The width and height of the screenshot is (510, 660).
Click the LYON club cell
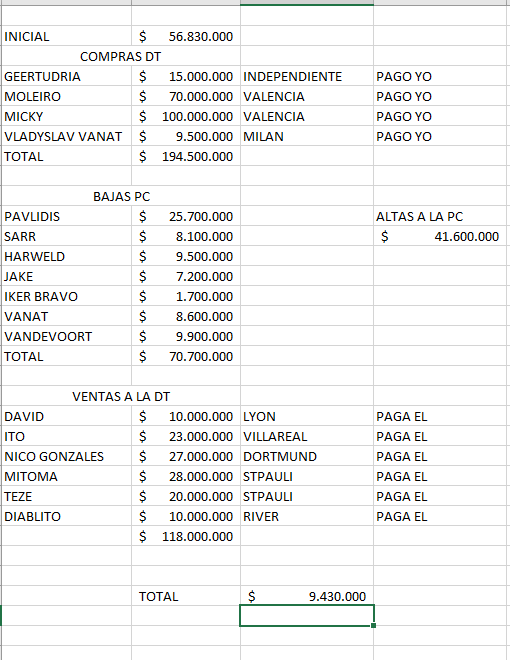click(307, 416)
